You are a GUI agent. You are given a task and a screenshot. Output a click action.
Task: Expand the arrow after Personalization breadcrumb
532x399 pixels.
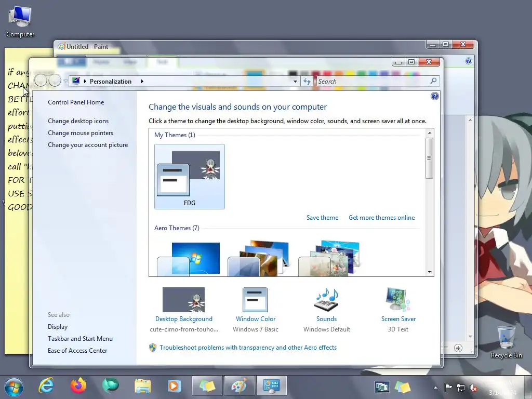pos(142,82)
